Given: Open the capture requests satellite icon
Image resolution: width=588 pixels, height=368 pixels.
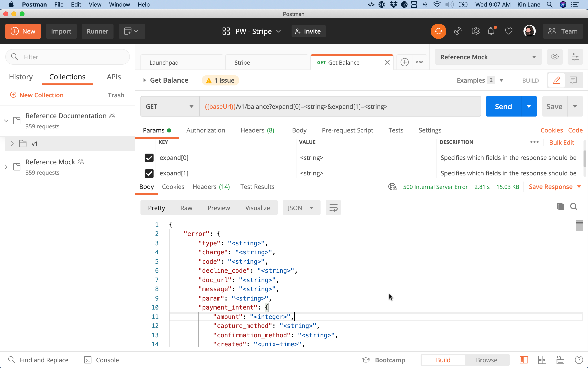Looking at the screenshot, I should (458, 31).
